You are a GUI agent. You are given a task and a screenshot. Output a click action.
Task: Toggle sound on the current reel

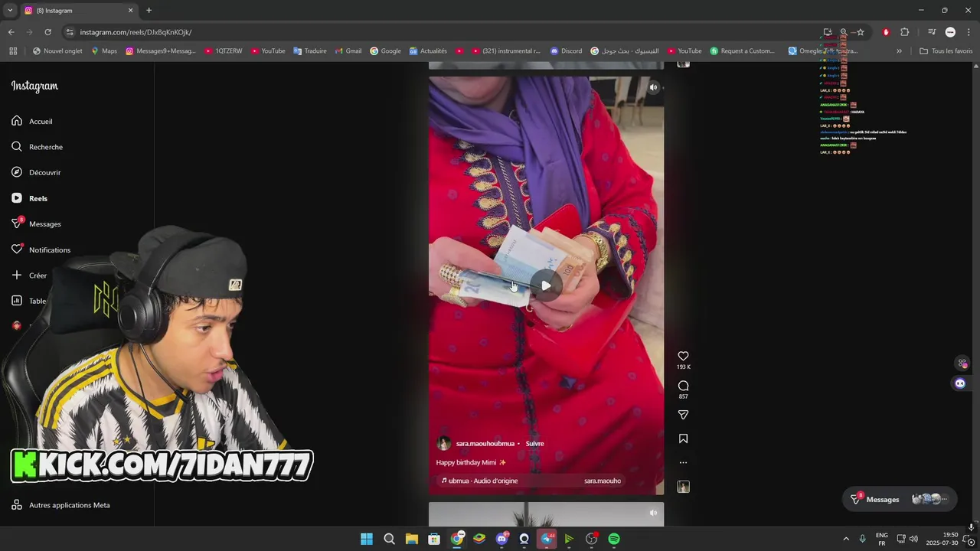click(x=653, y=87)
